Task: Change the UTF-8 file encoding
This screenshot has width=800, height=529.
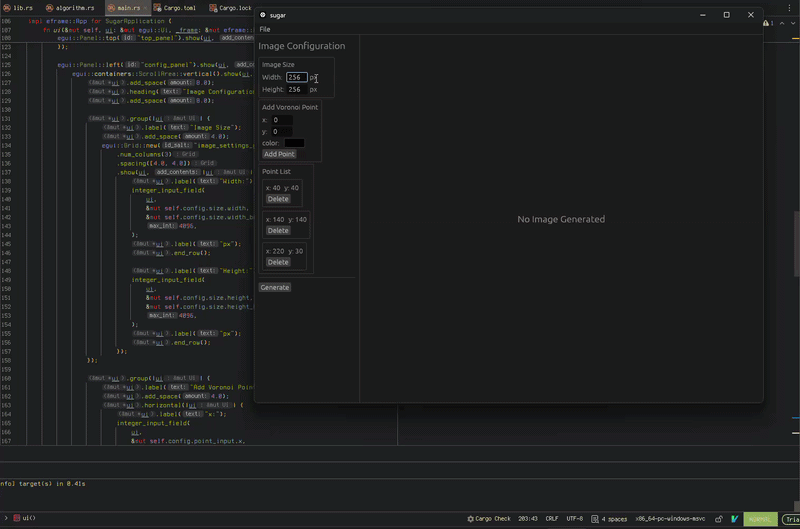Action: pos(574,519)
